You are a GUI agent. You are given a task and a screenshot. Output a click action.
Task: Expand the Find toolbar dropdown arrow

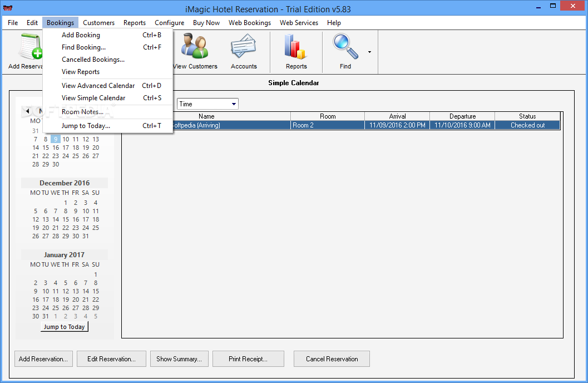pyautogui.click(x=369, y=52)
